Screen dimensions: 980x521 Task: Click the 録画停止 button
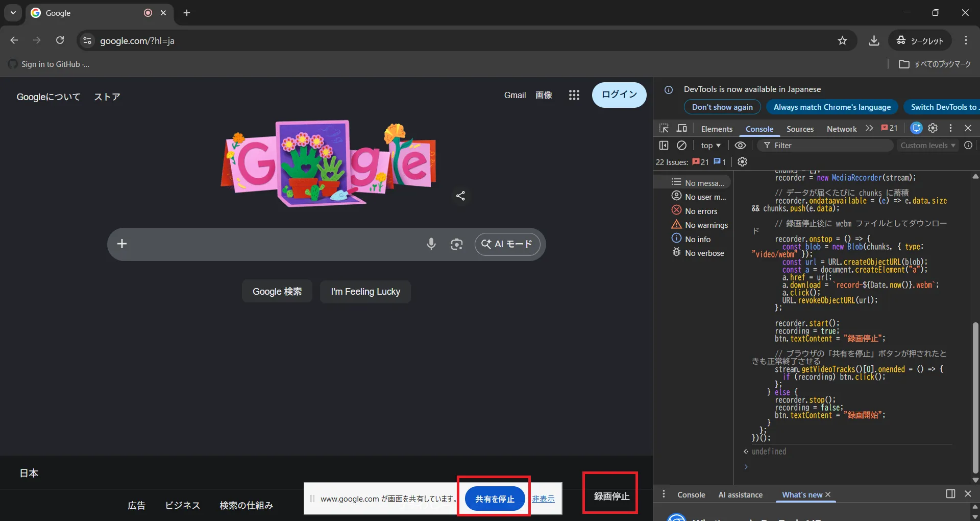[611, 496]
